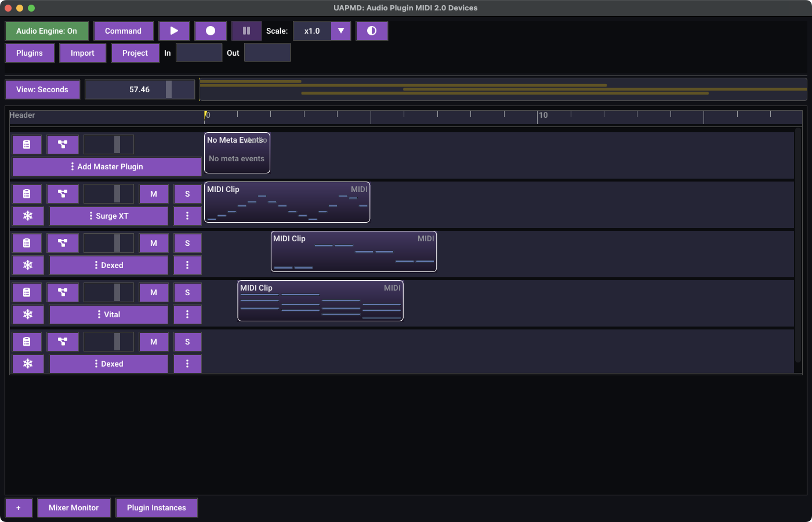Open the Import menu
The width and height of the screenshot is (812, 522).
point(82,53)
